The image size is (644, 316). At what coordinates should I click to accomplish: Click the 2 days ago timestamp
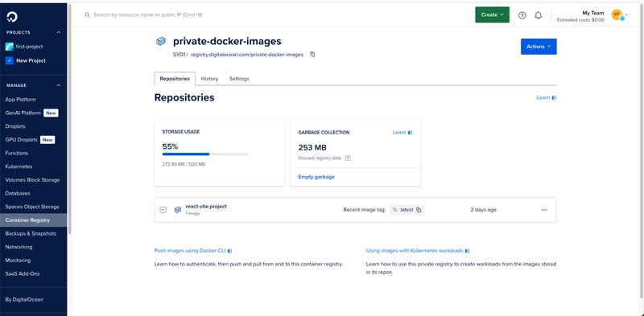tap(484, 210)
